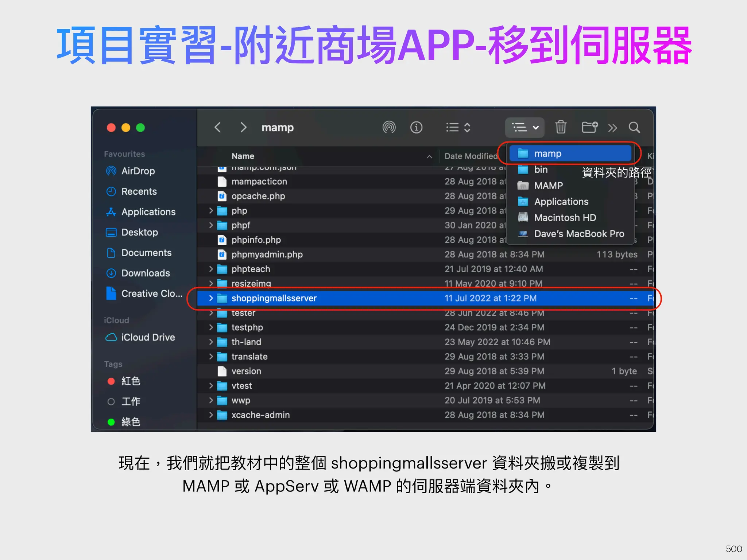Expand the th-land folder

(x=211, y=342)
